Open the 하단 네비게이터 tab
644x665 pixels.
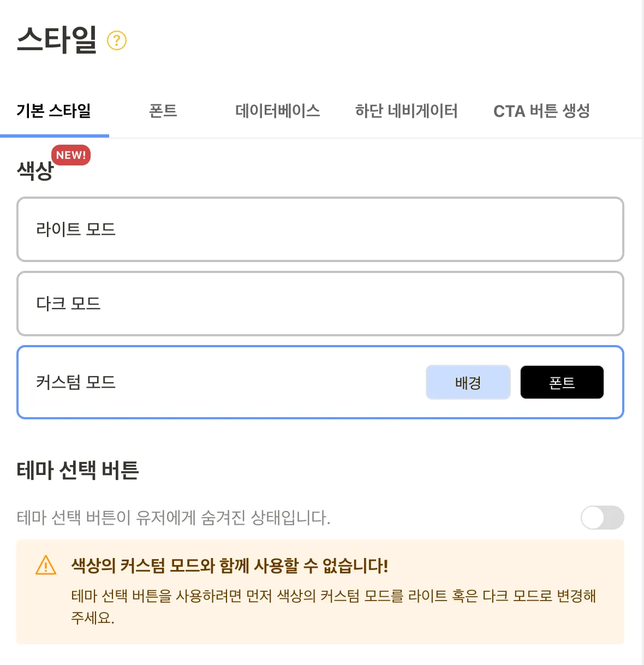coord(406,111)
